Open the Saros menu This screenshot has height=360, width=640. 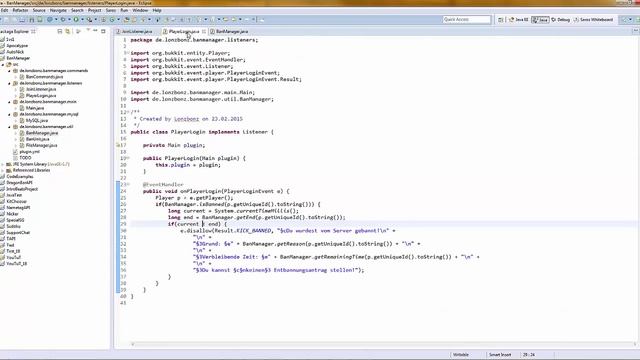click(111, 10)
